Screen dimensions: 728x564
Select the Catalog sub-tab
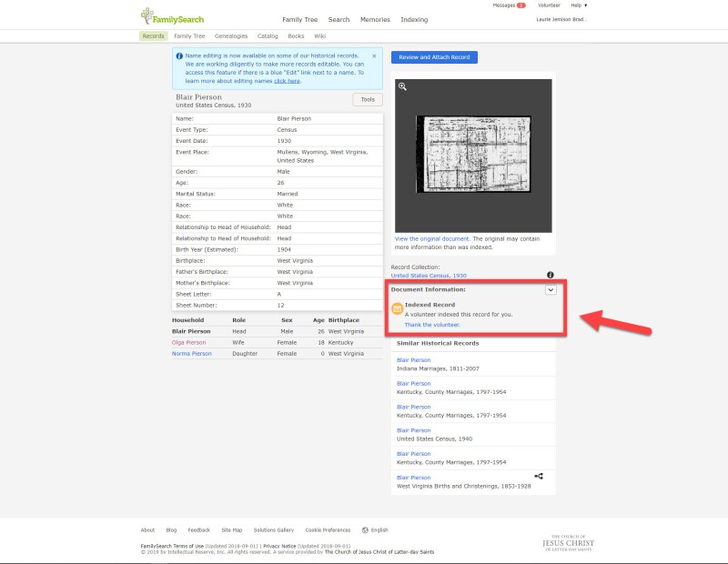(268, 36)
